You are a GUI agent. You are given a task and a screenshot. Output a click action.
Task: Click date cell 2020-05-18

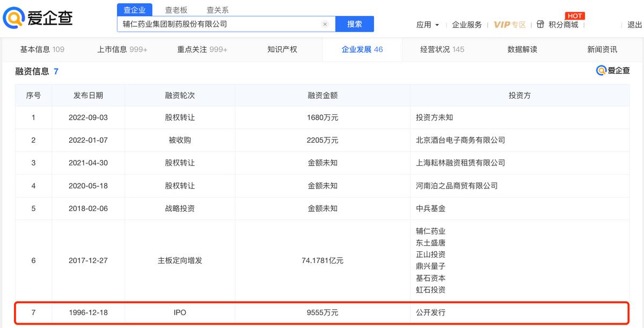pos(88,186)
